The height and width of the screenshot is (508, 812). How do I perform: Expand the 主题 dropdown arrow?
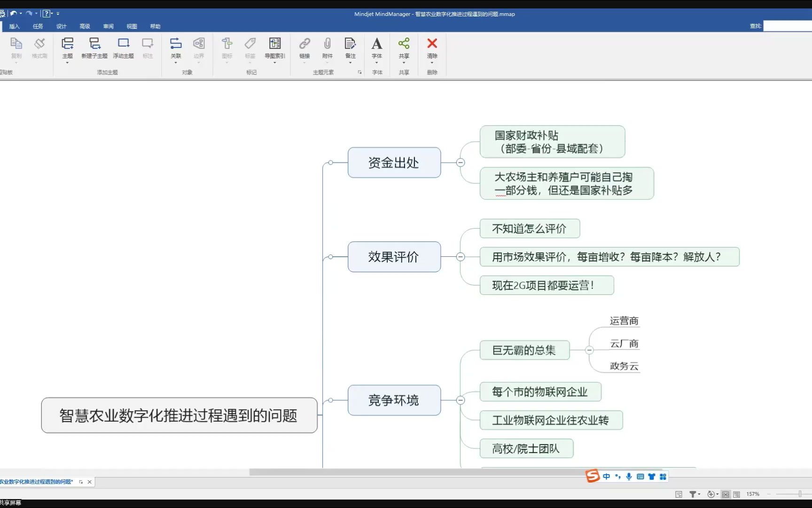68,63
